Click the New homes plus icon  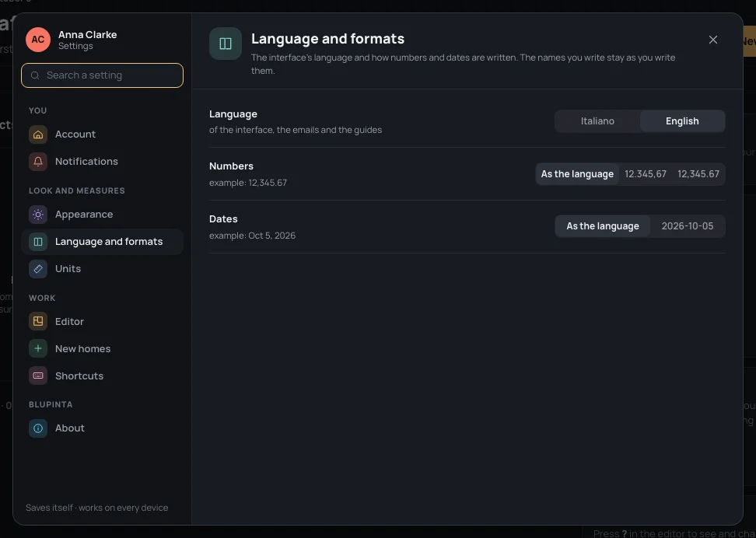point(38,348)
